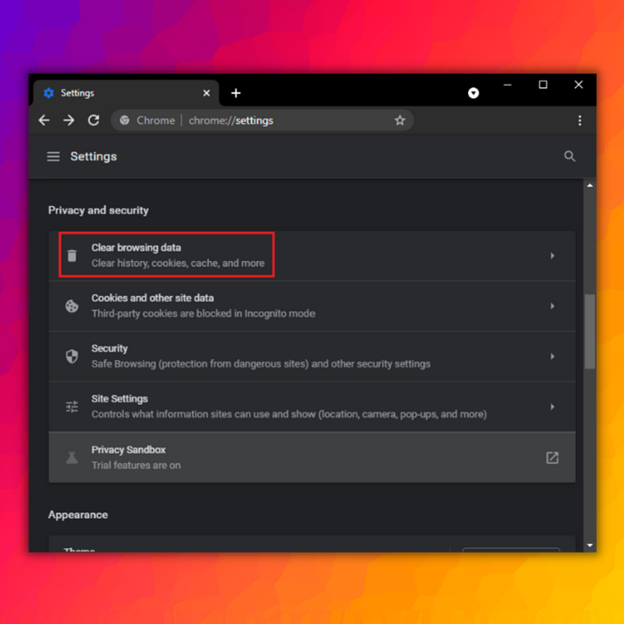Click the search settings magnifier icon
The image size is (624, 624).
click(569, 156)
